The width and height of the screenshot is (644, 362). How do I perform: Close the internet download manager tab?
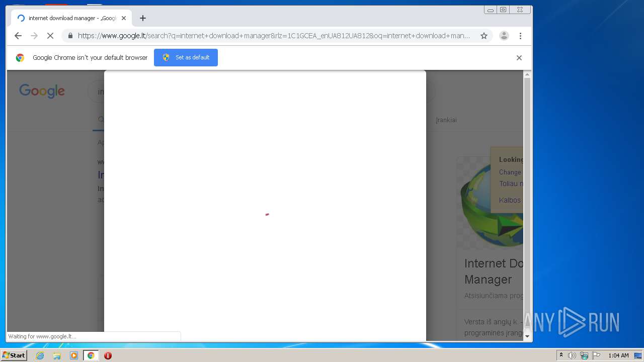[124, 18]
